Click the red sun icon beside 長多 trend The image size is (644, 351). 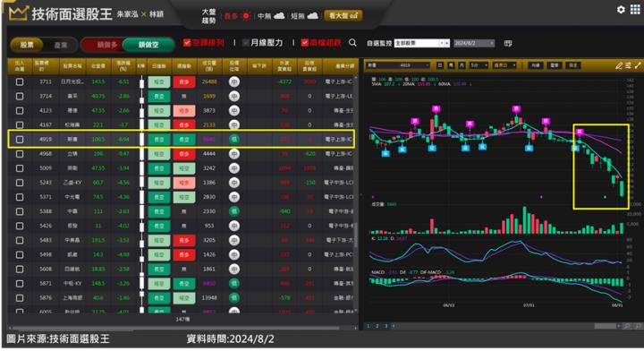point(246,15)
